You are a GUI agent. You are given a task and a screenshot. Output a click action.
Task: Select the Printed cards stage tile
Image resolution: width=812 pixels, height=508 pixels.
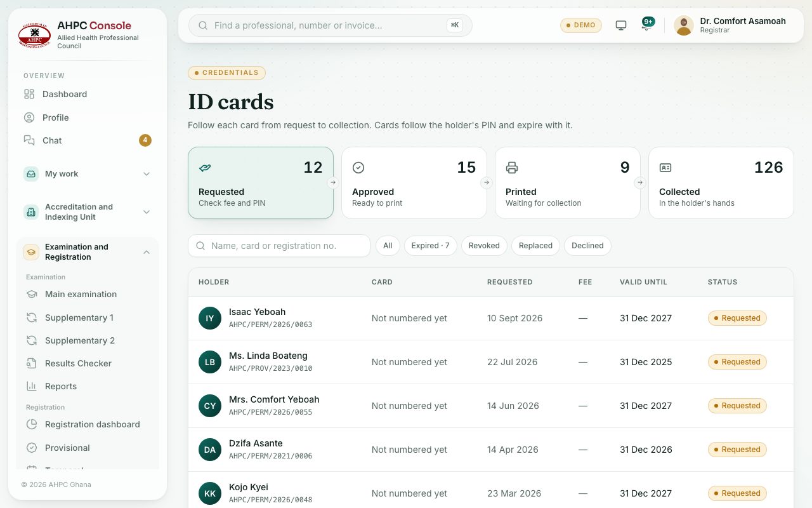pyautogui.click(x=568, y=183)
